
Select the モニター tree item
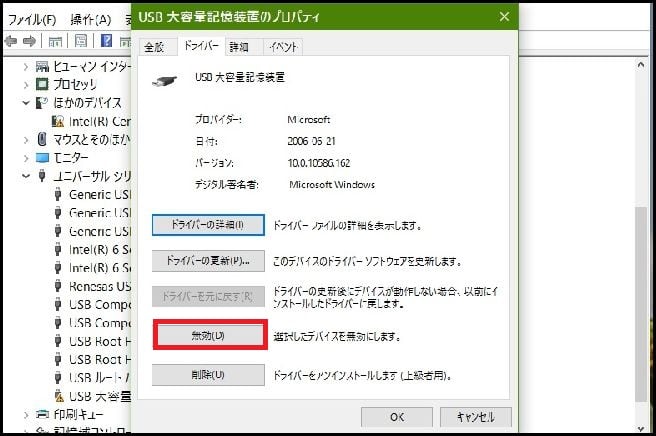(71, 158)
